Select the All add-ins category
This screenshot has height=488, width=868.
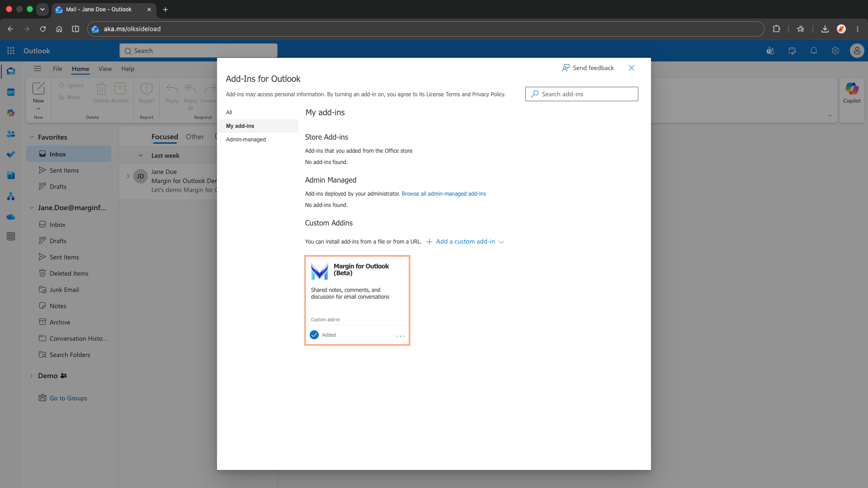[229, 113]
